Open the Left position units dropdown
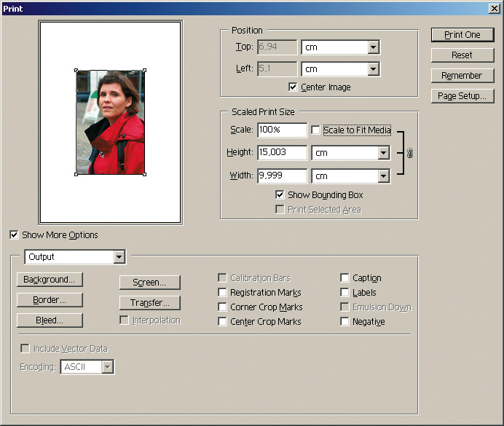This screenshot has height=426, width=504. (x=373, y=69)
